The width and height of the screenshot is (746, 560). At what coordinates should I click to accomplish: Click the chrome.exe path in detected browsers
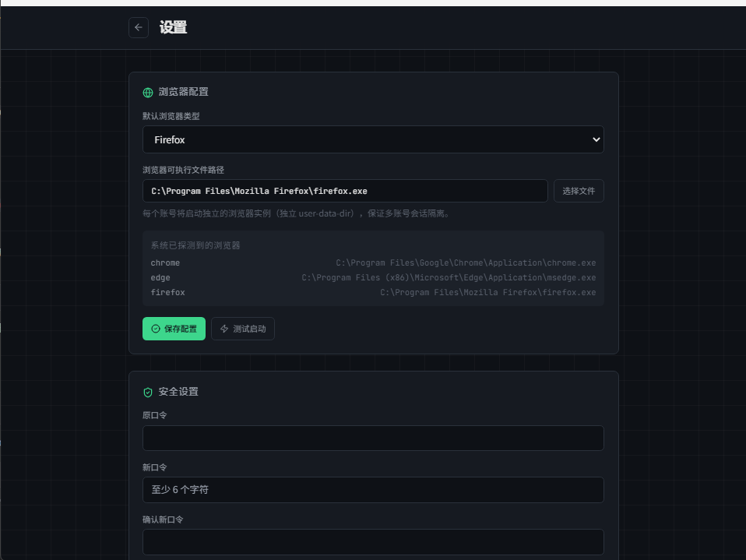click(466, 262)
